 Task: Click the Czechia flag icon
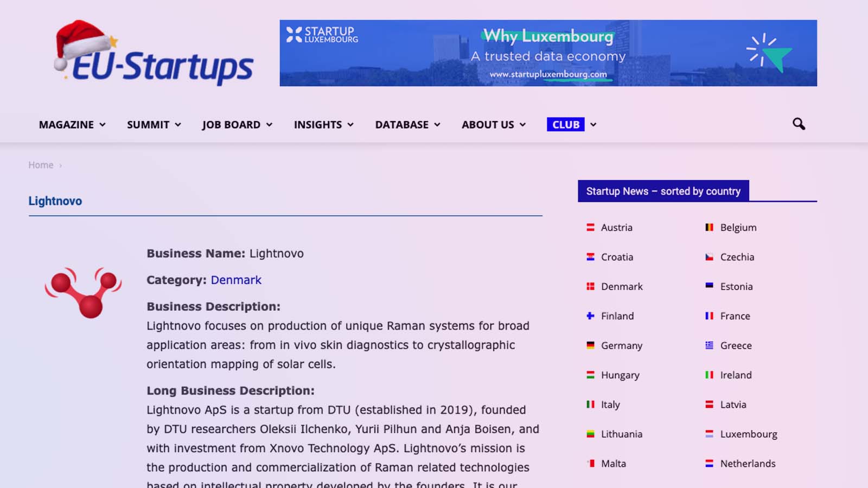pos(709,257)
